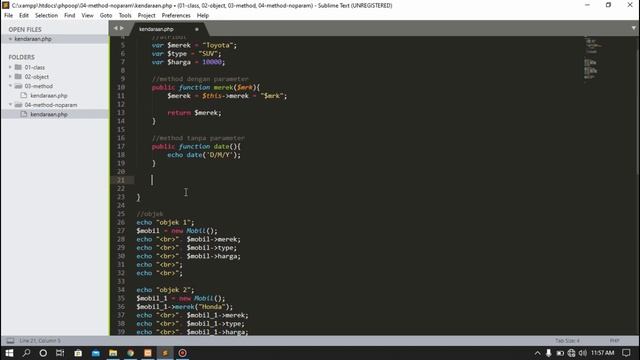This screenshot has height=360, width=640.
Task: Click the file icon of 03-method kendaraan.php
Action: 24,95
